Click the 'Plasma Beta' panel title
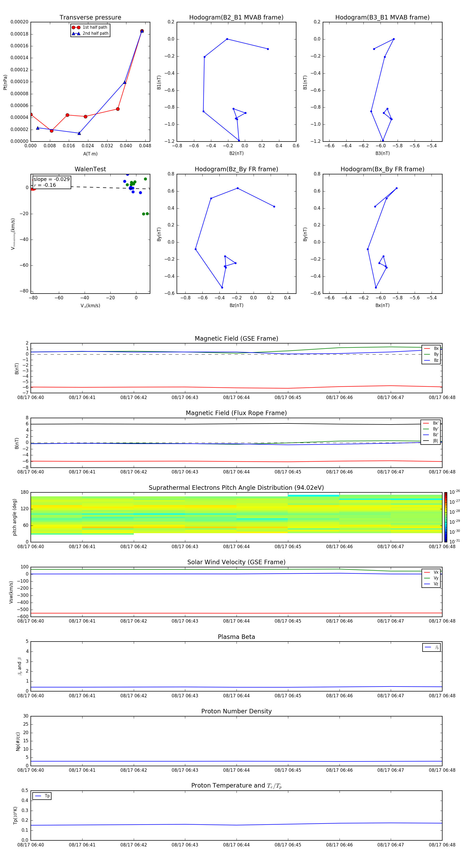The width and height of the screenshot is (473, 868). point(236,637)
